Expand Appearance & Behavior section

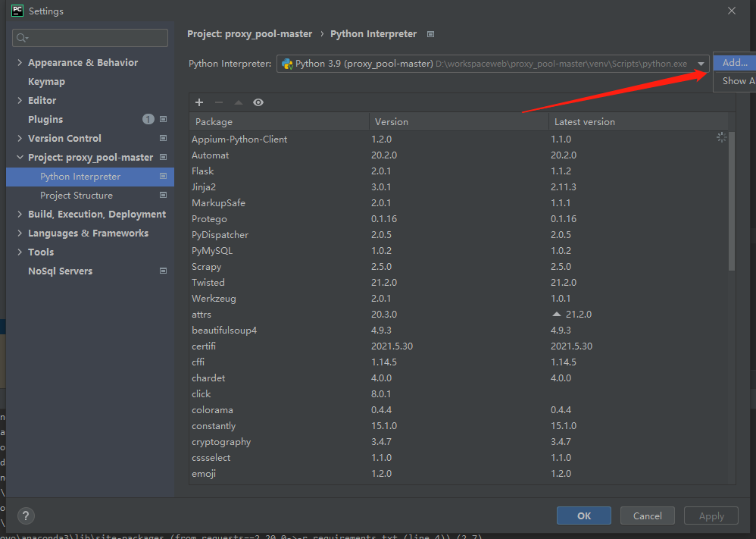tap(20, 62)
